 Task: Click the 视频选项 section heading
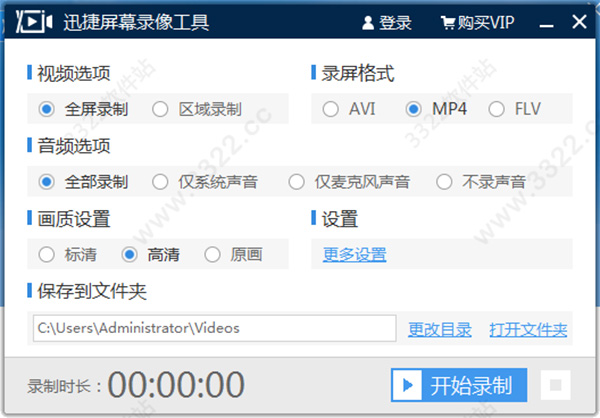pos(74,73)
